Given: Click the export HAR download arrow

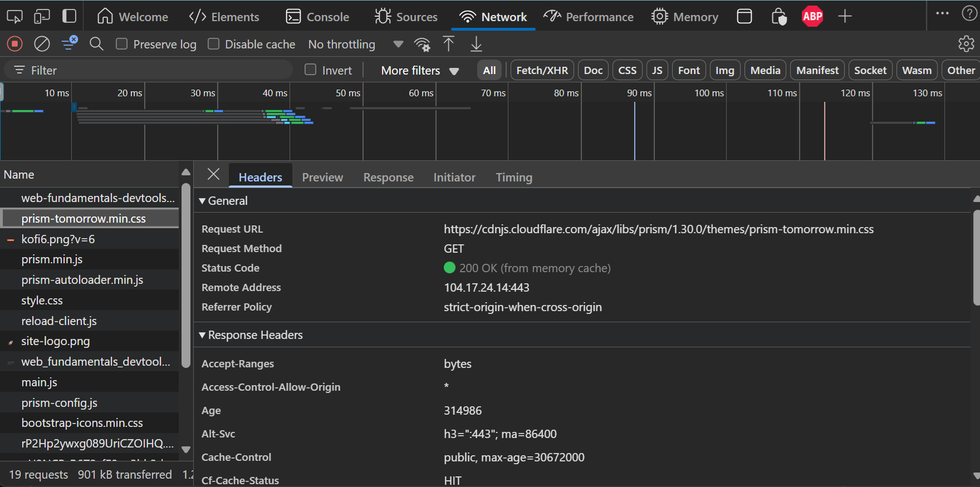Looking at the screenshot, I should 476,43.
